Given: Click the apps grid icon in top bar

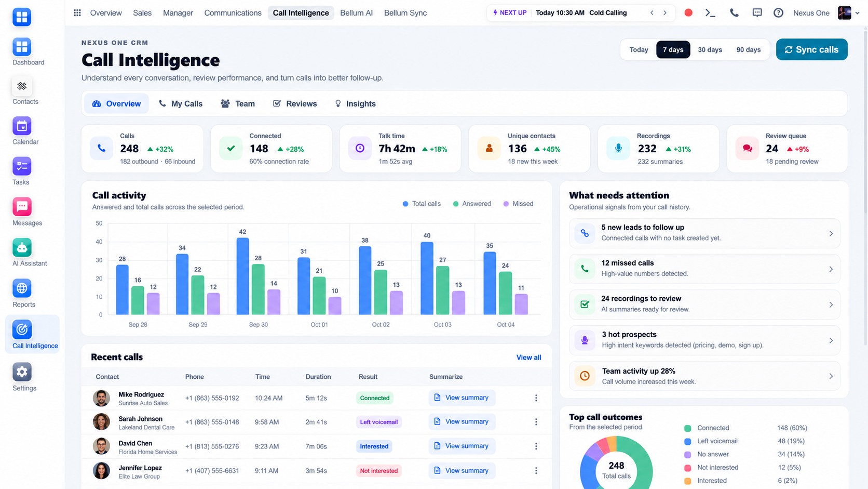Looking at the screenshot, I should [x=77, y=12].
